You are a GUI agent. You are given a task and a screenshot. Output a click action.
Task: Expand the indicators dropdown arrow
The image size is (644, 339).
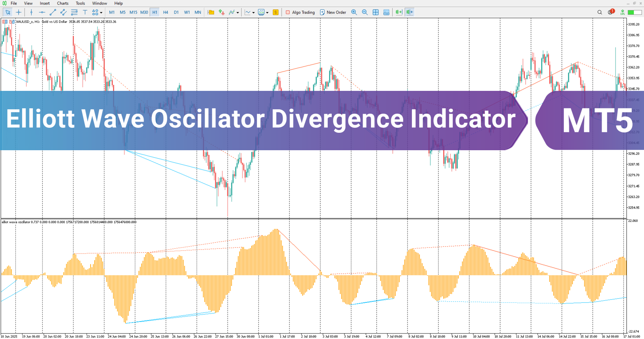click(x=238, y=13)
